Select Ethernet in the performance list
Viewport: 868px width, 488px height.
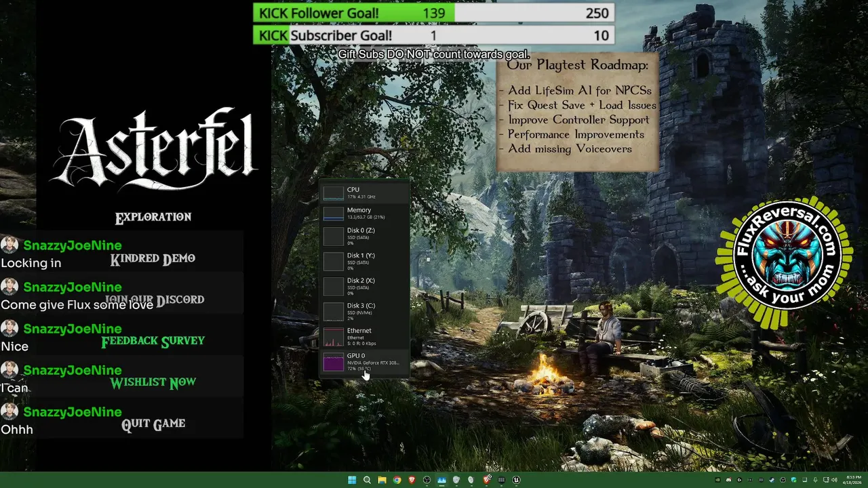366,337
